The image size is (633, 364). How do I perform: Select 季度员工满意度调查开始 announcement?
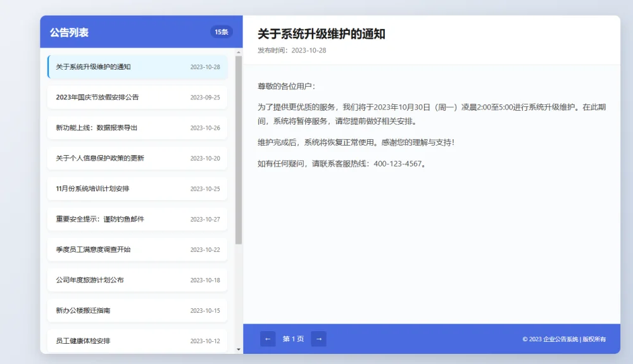coord(137,250)
